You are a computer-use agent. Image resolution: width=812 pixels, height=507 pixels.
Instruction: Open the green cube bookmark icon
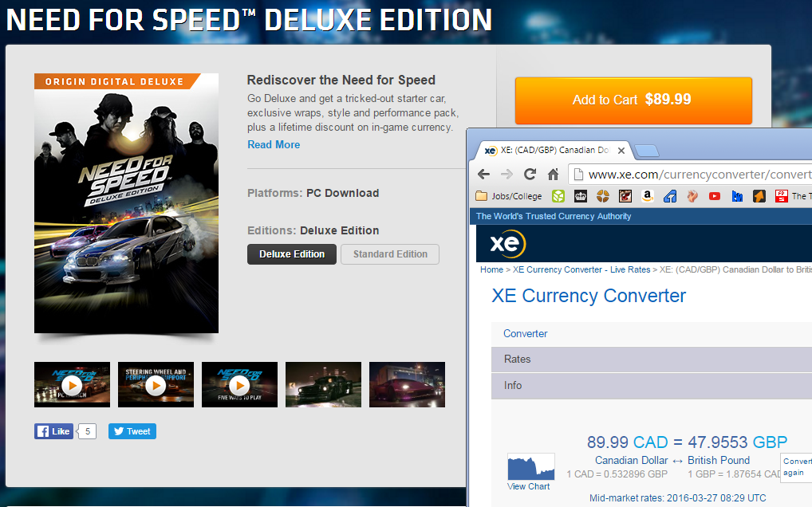558,196
